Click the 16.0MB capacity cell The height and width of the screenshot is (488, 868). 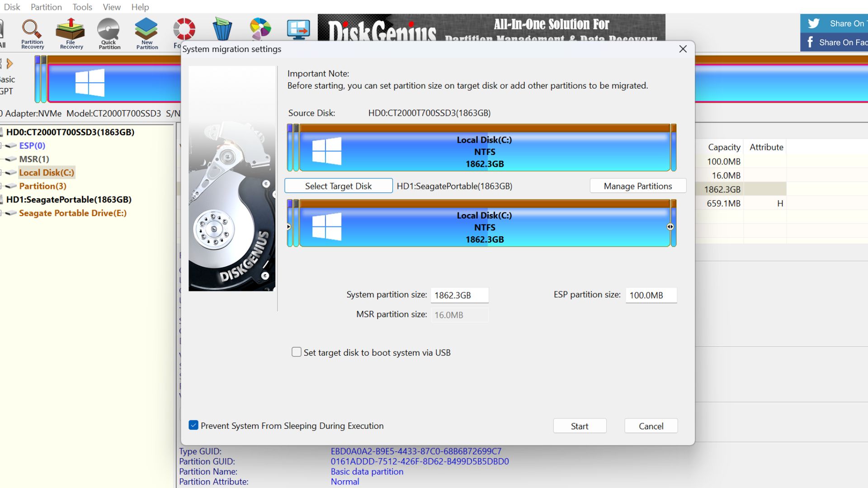tap(726, 175)
